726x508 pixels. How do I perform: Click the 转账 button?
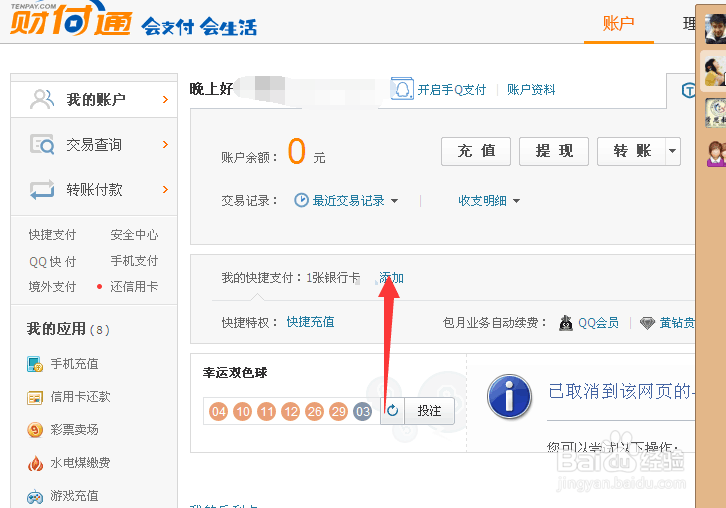(632, 151)
